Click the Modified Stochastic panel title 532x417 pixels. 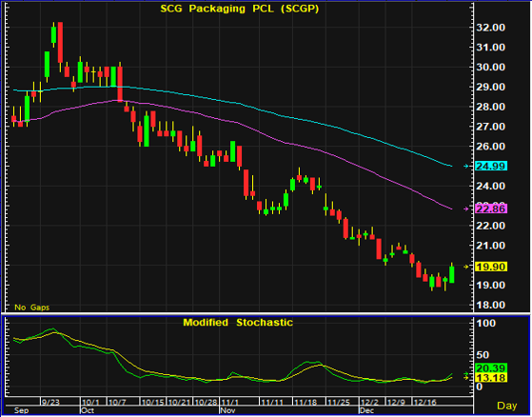[238, 323]
